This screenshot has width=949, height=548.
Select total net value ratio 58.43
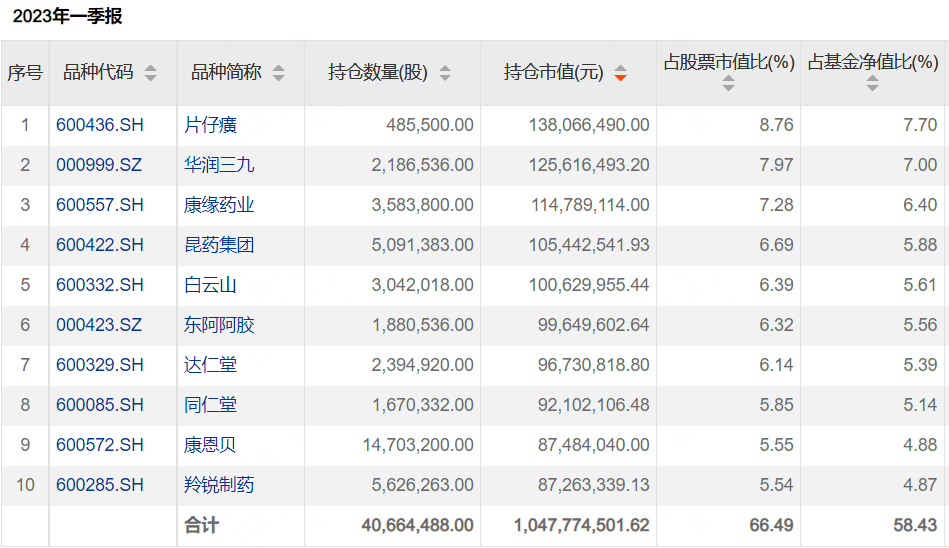(915, 525)
